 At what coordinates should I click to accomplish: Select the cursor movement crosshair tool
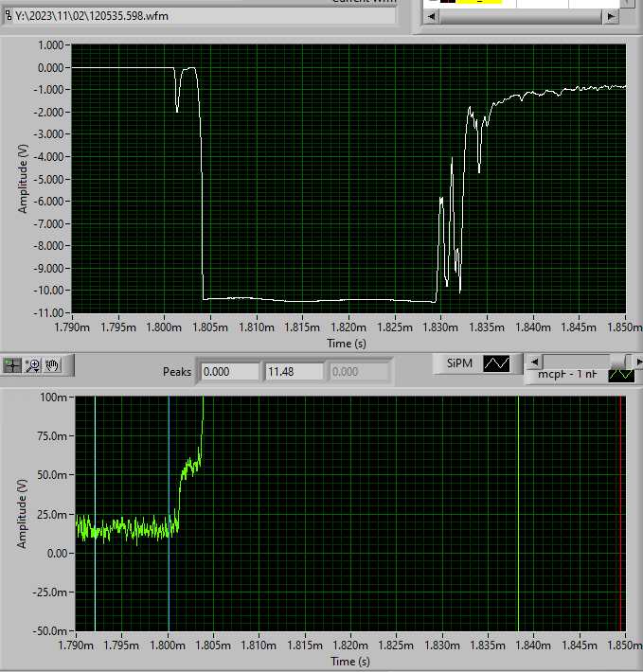(x=12, y=365)
